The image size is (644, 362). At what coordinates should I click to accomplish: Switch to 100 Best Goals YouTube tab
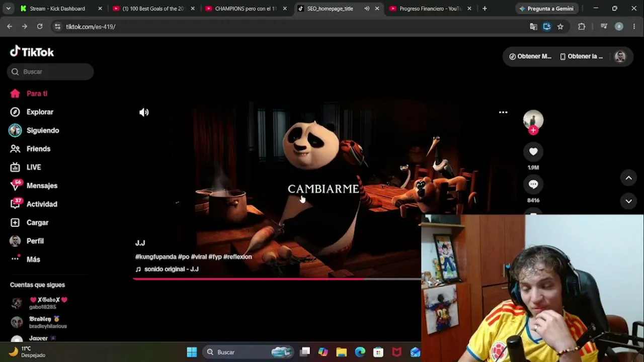(x=153, y=9)
